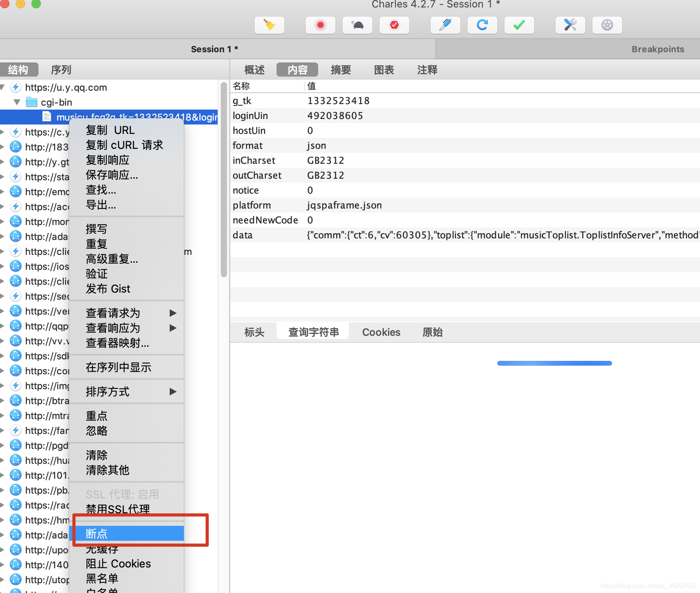The image size is (700, 593).
Task: Open the 概述 overview tab
Action: [x=255, y=70]
